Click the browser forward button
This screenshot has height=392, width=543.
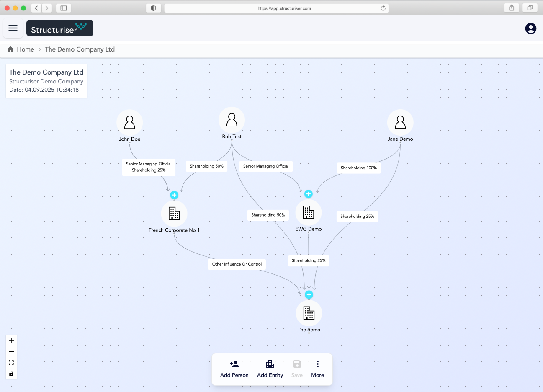click(x=47, y=8)
